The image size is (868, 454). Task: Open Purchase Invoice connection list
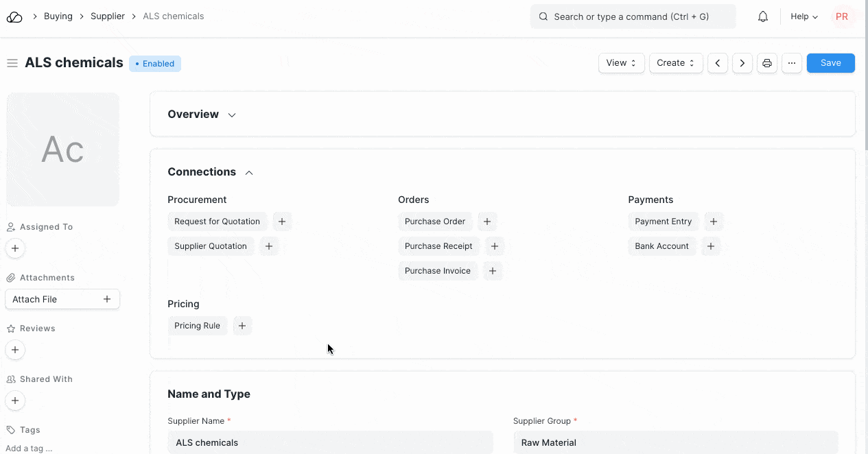pos(437,271)
